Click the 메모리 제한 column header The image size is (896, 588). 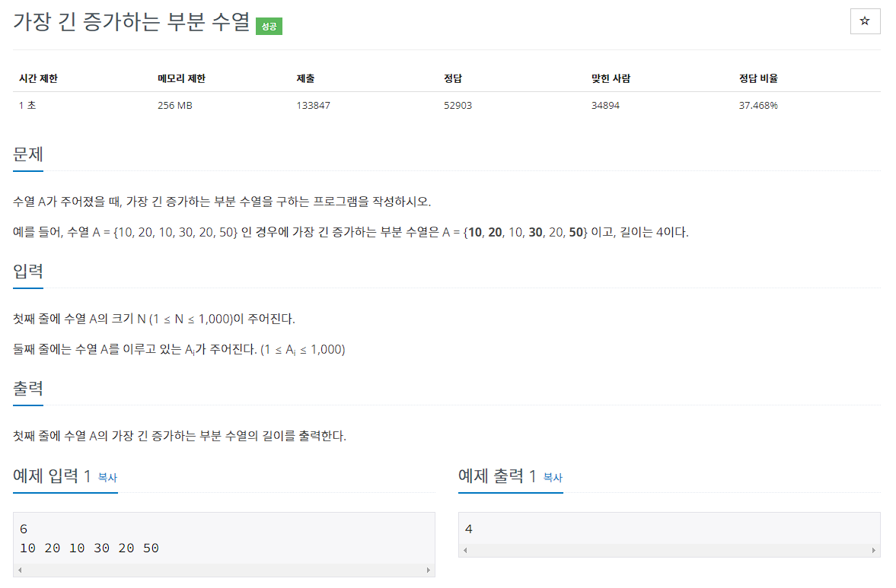click(x=182, y=78)
